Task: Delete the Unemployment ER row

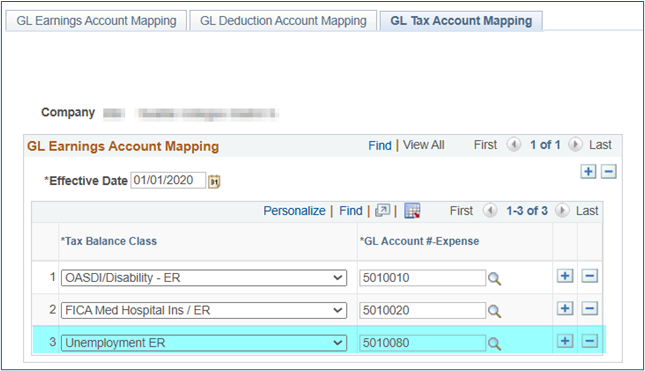Action: point(589,341)
